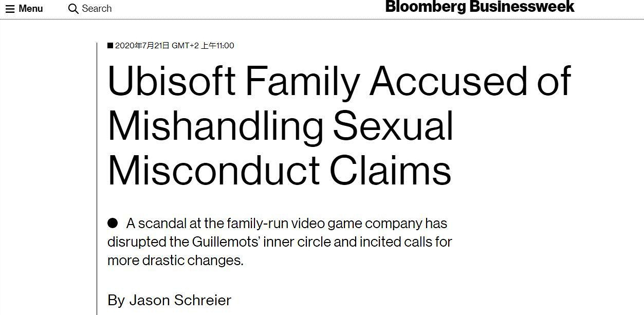
Task: Click "more drastic changes." in the summary
Action: (x=175, y=260)
